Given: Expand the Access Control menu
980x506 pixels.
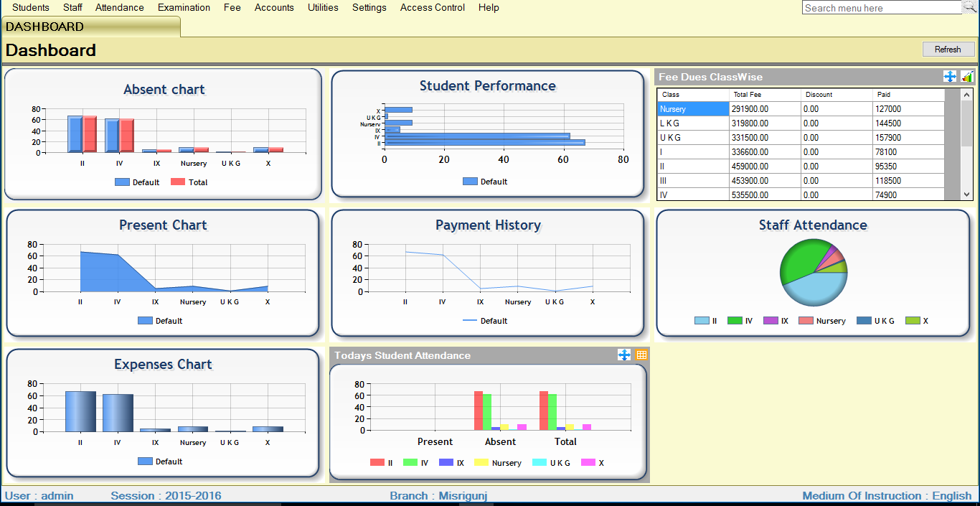Looking at the screenshot, I should click(x=432, y=8).
